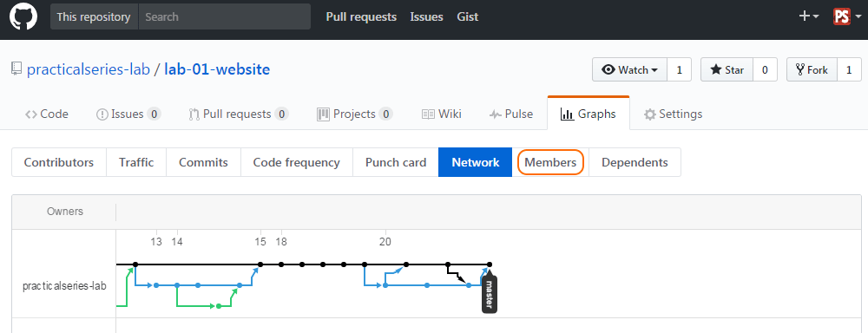Expand the Watch dropdown button

[630, 69]
